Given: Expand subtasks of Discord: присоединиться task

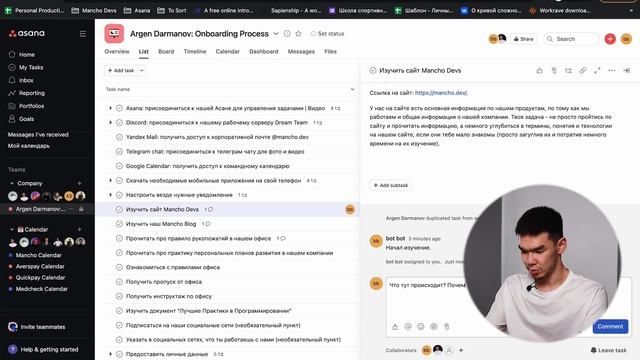Looking at the screenshot, I should tap(110, 122).
